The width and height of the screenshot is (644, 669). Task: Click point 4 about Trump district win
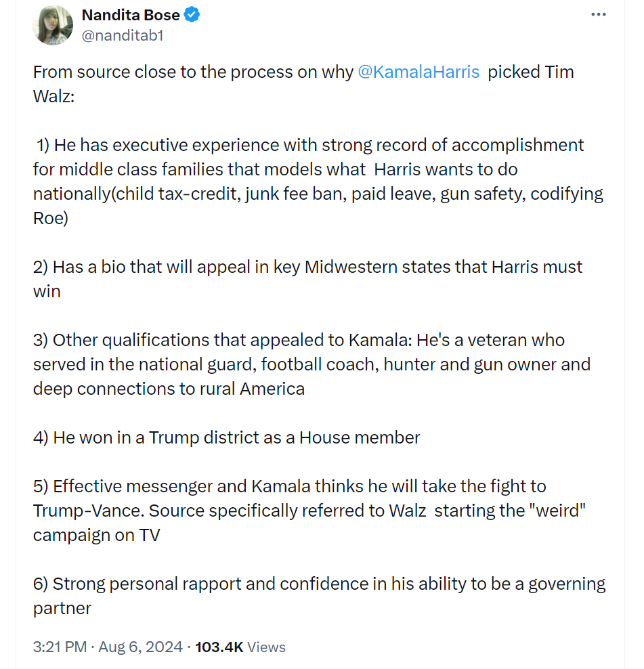pyautogui.click(x=226, y=437)
